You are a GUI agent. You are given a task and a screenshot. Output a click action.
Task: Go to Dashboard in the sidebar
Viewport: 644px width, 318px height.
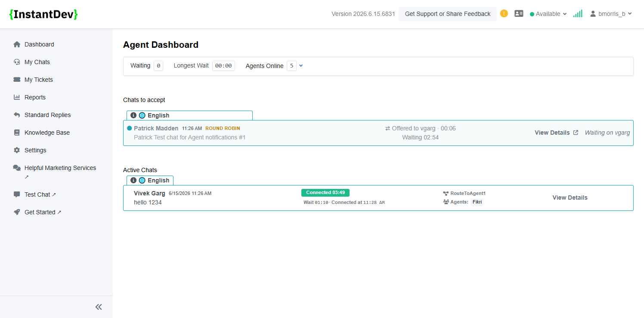[x=39, y=44]
